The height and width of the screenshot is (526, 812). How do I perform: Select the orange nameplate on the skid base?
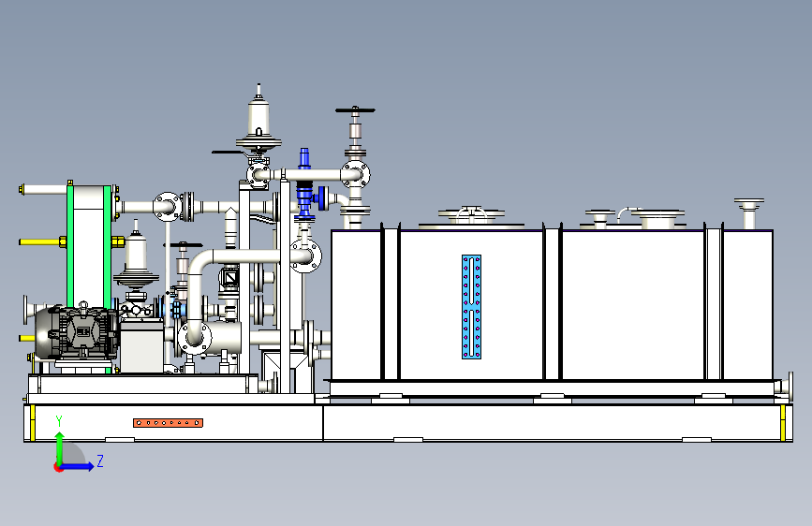(x=168, y=423)
